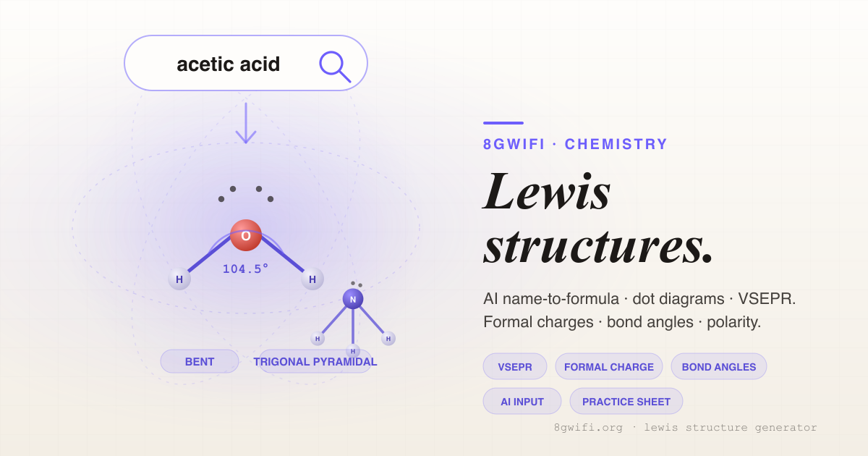868x456 pixels.
Task: Click the 104.5° bond angle label
Action: click(x=246, y=269)
